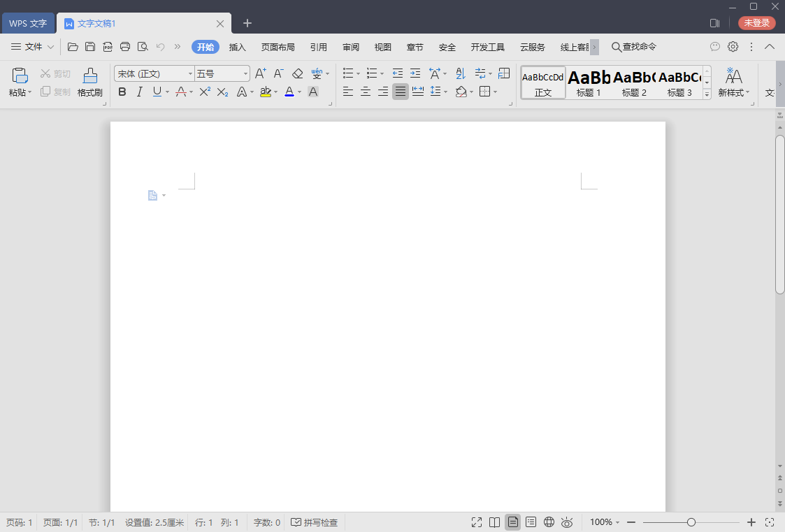785x532 pixels.
Task: Align text right
Action: 383,92
